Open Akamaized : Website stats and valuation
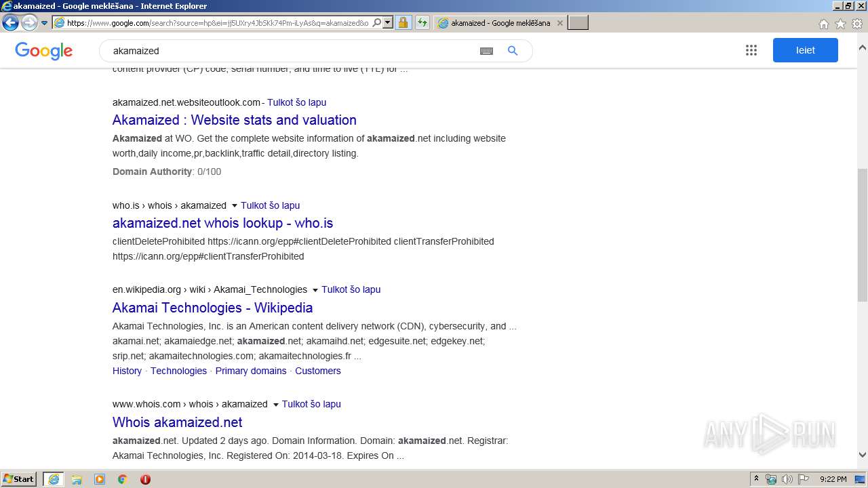Image resolution: width=868 pixels, height=488 pixels. click(234, 120)
